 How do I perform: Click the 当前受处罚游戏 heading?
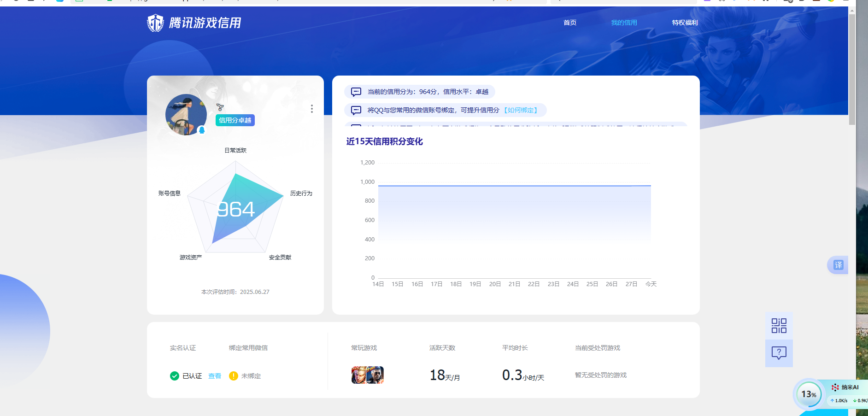[x=598, y=348]
